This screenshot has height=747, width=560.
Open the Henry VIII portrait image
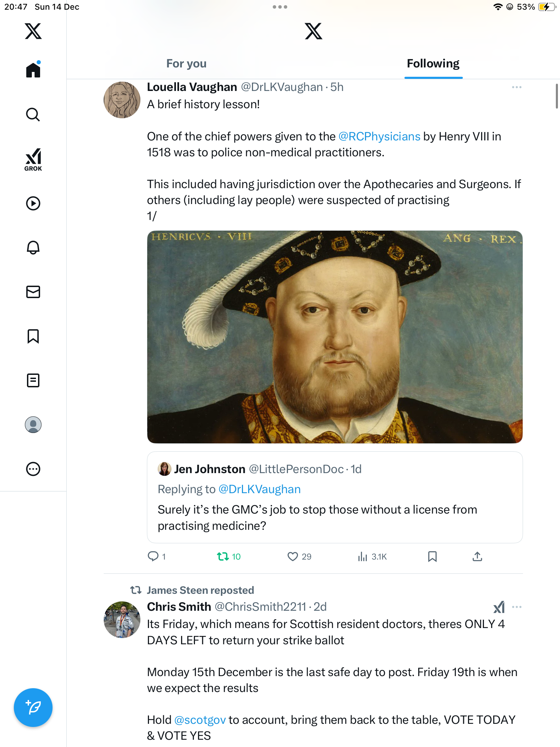tap(335, 337)
